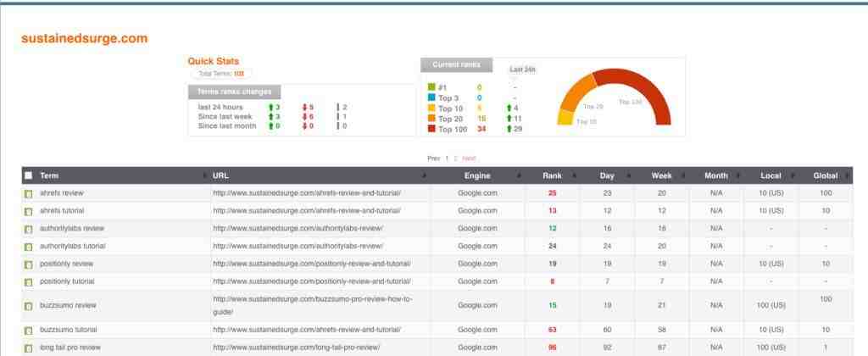Go to the Next page
The width and height of the screenshot is (868, 356).
[469, 159]
